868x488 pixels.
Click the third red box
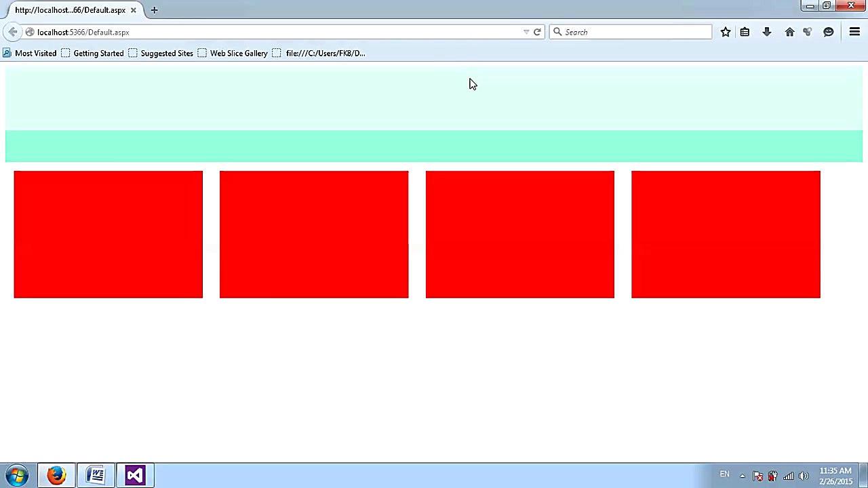pyautogui.click(x=520, y=235)
